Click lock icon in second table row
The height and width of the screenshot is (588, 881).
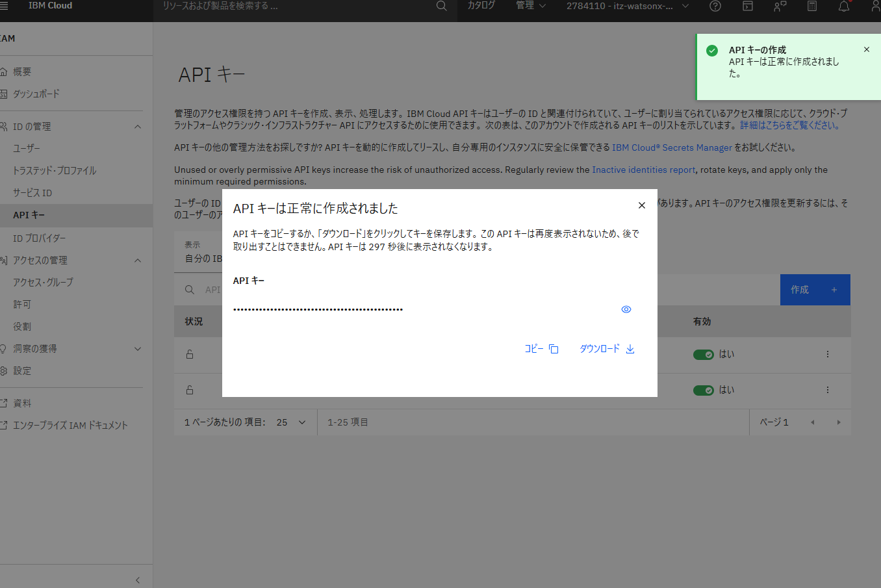coord(190,390)
